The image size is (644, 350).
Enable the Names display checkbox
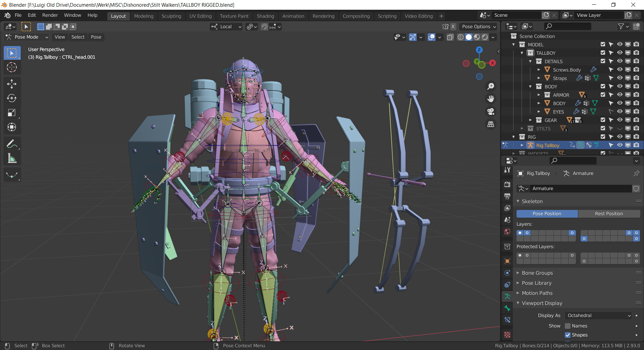[568, 326]
